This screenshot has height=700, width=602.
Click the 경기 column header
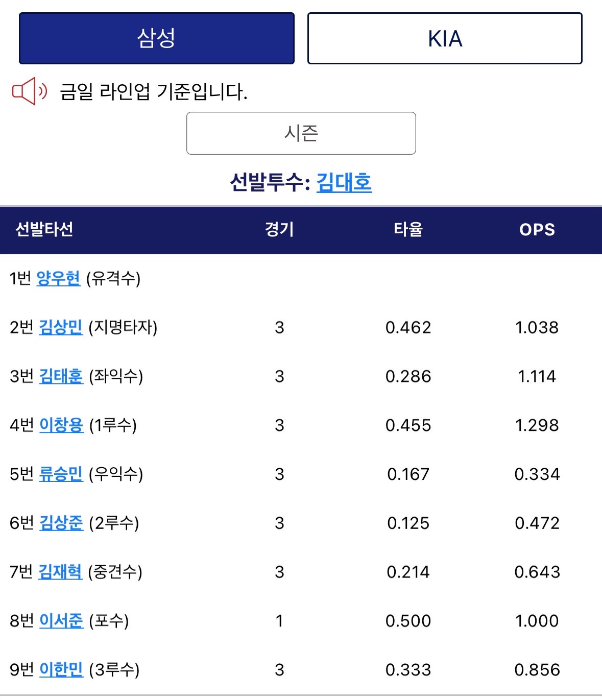(279, 230)
